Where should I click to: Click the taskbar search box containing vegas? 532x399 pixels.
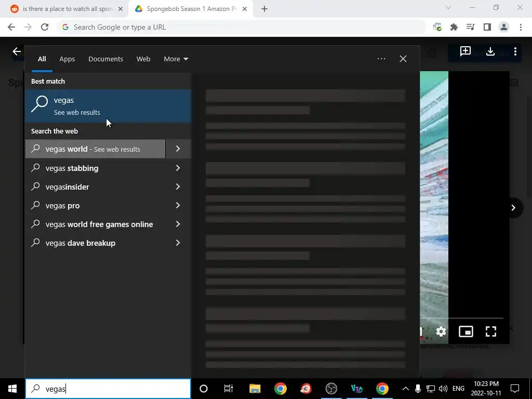click(108, 389)
